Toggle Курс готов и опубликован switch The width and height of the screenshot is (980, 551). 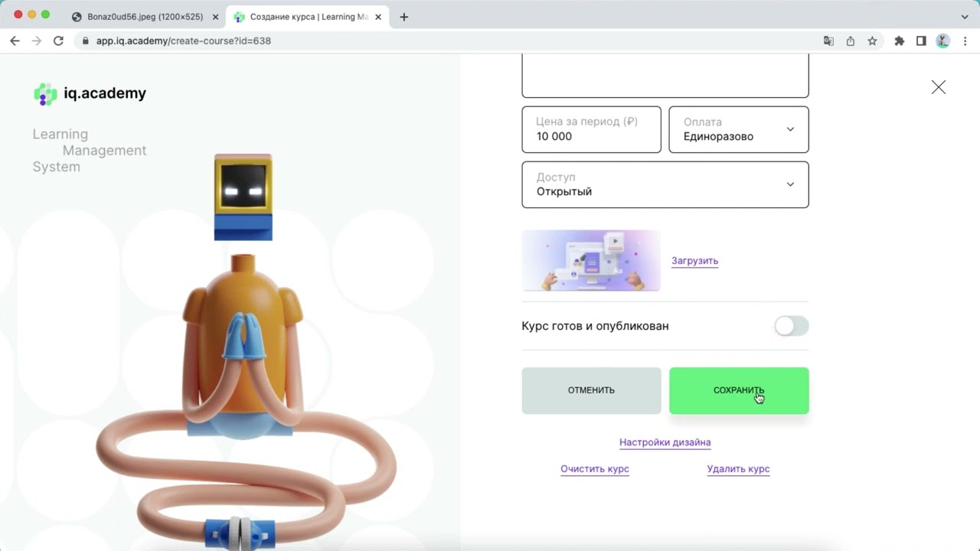(x=791, y=326)
